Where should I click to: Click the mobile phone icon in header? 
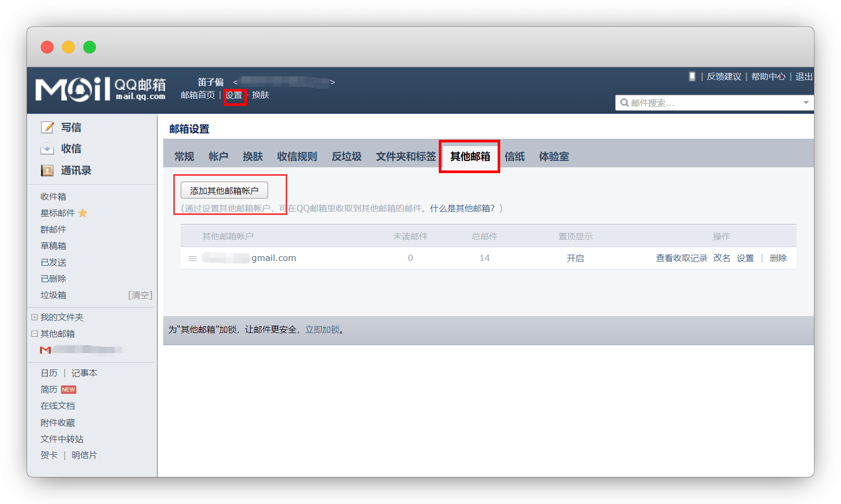click(692, 76)
